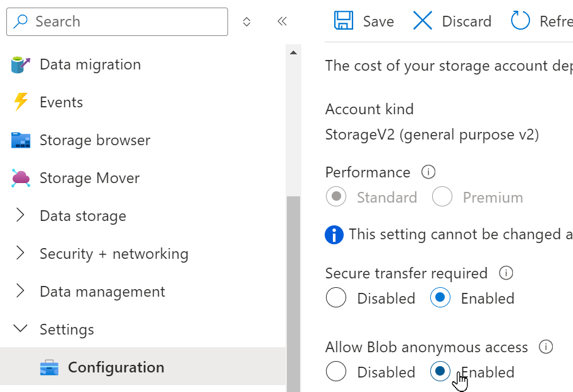Select the Data migration bucket icon
573x392 pixels.
click(20, 64)
